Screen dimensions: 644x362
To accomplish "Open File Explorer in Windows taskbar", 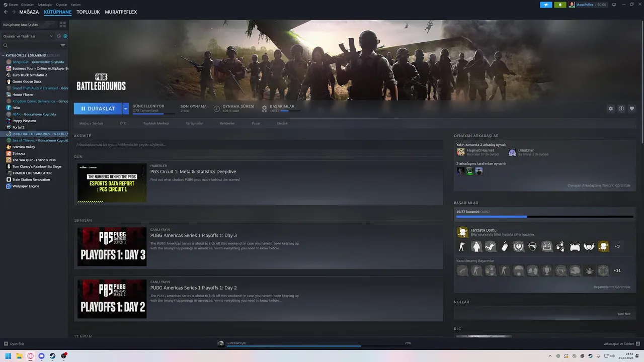I will [19, 356].
